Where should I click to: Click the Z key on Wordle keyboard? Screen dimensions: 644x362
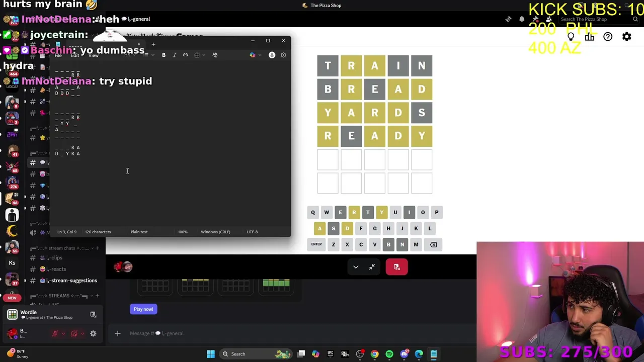point(333,244)
